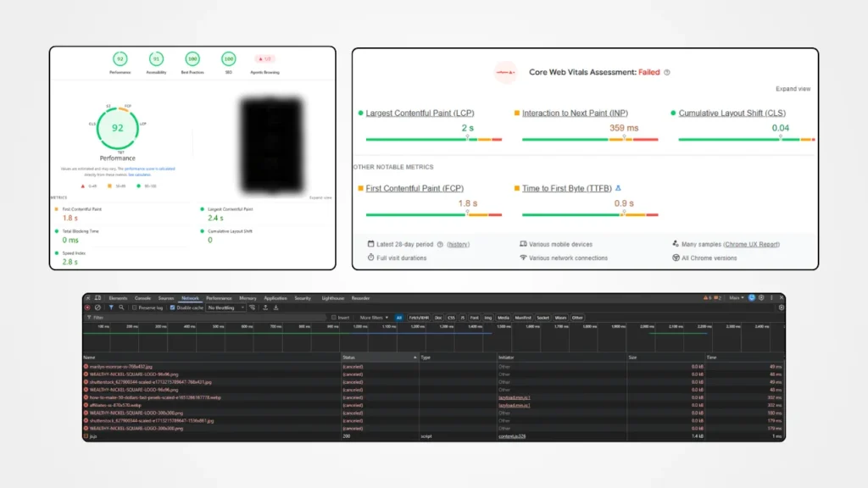Click the info icon next to Latest 28-day period
Viewport: 868px width, 488px height.
(440, 245)
